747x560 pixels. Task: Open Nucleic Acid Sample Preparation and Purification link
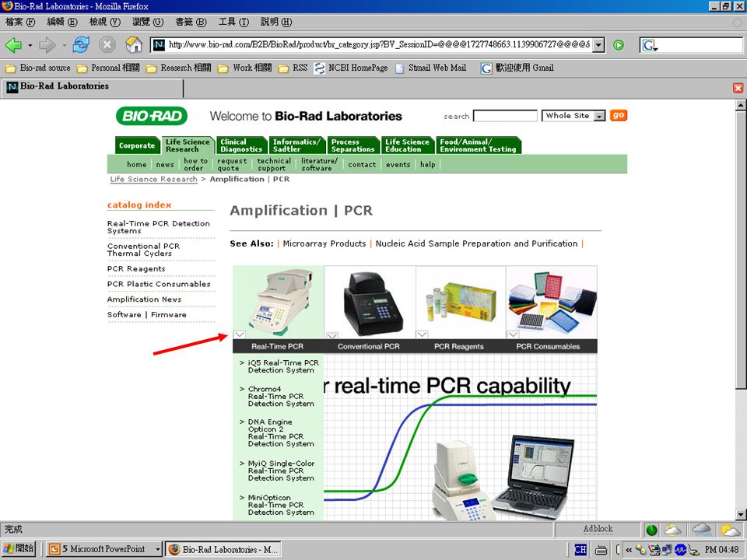coord(476,243)
